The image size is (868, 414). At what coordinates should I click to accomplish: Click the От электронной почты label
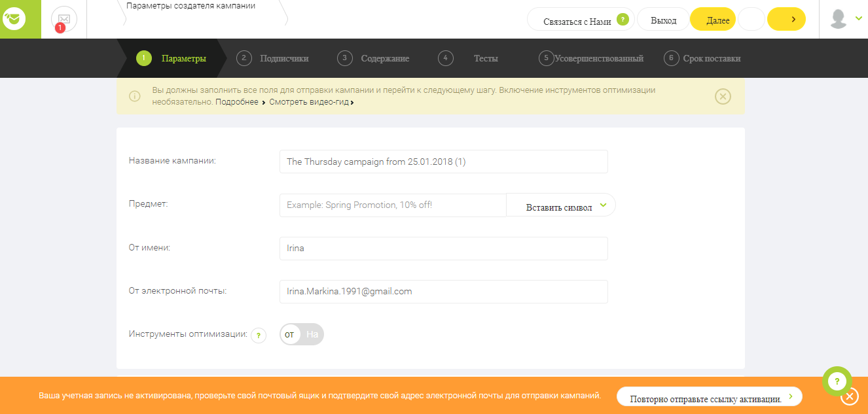[177, 290]
